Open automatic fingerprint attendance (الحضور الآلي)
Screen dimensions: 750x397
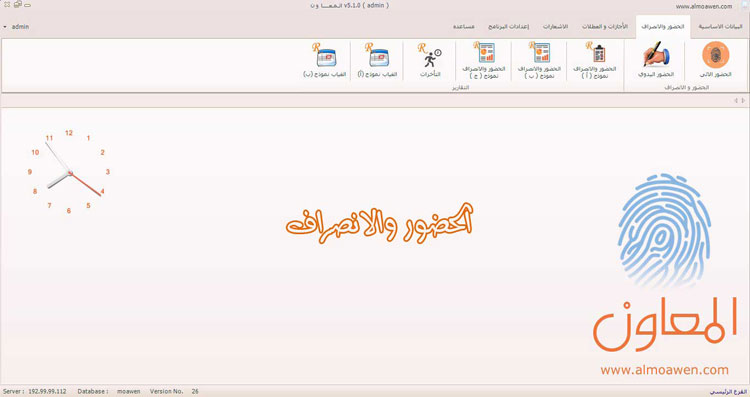coord(716,60)
